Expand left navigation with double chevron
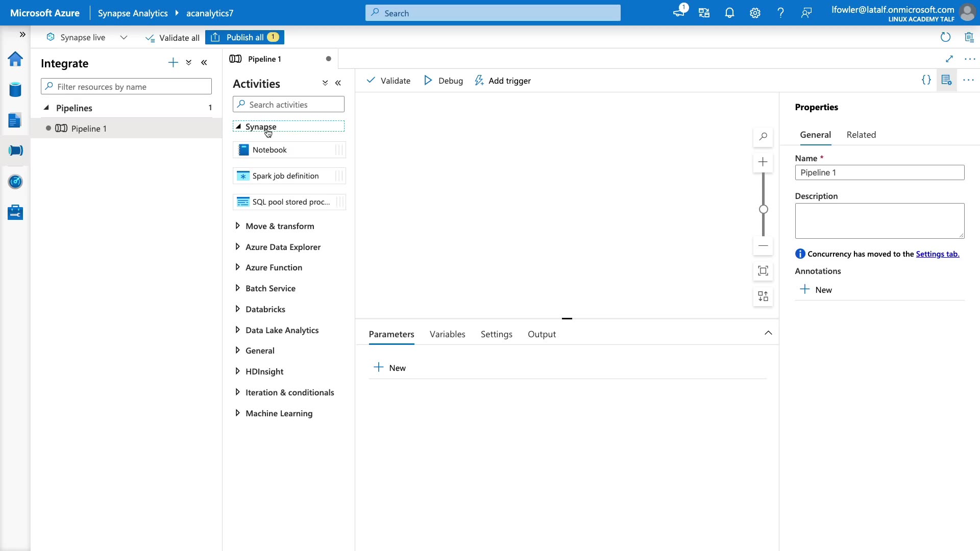The image size is (980, 551). click(x=22, y=35)
